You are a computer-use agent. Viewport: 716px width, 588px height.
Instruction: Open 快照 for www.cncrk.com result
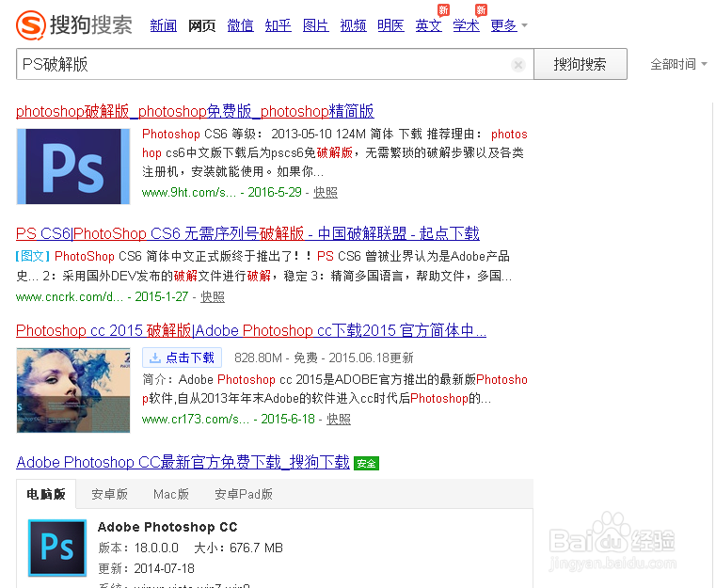pyautogui.click(x=213, y=296)
